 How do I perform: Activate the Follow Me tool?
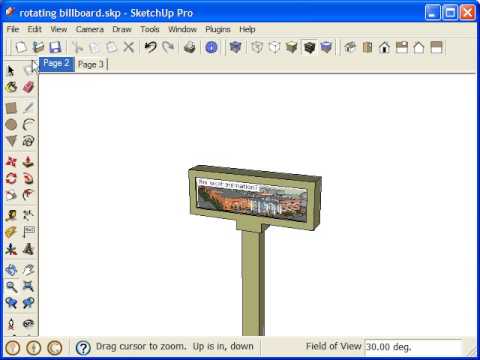click(x=29, y=179)
